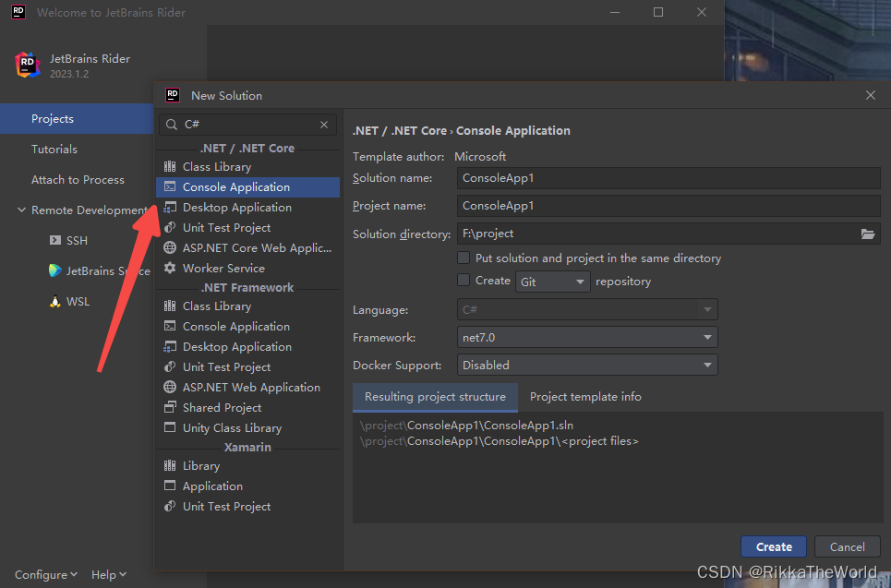Click the Project name input field
891x588 pixels.
[668, 206]
